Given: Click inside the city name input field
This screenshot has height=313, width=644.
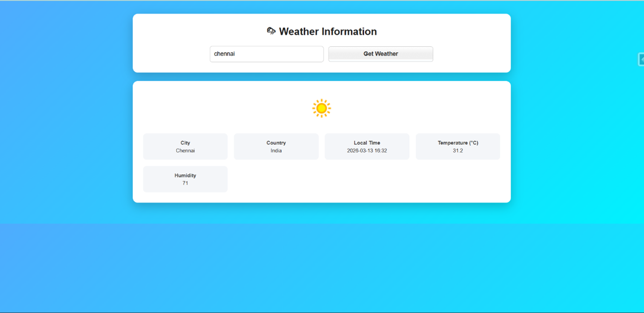Looking at the screenshot, I should (266, 54).
